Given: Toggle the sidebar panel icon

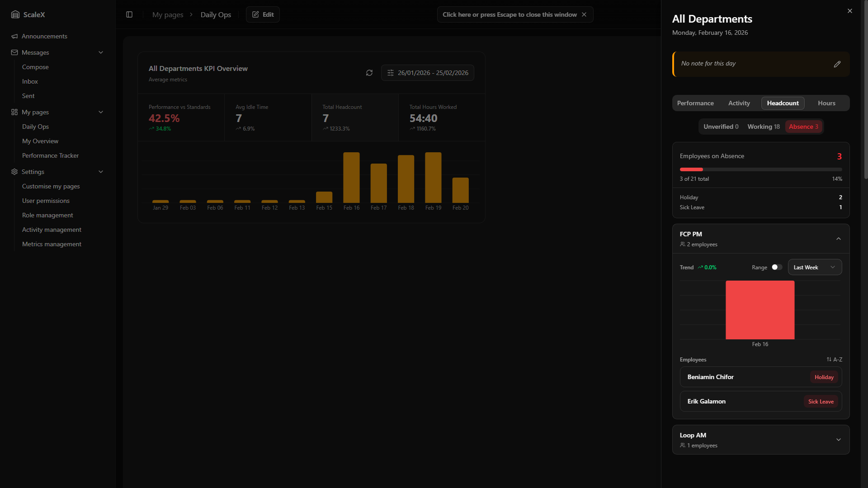Looking at the screenshot, I should point(129,14).
